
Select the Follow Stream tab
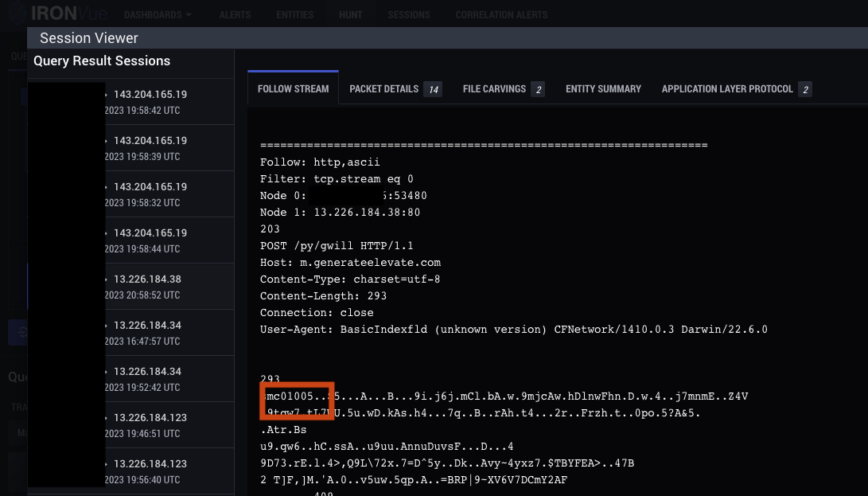293,88
